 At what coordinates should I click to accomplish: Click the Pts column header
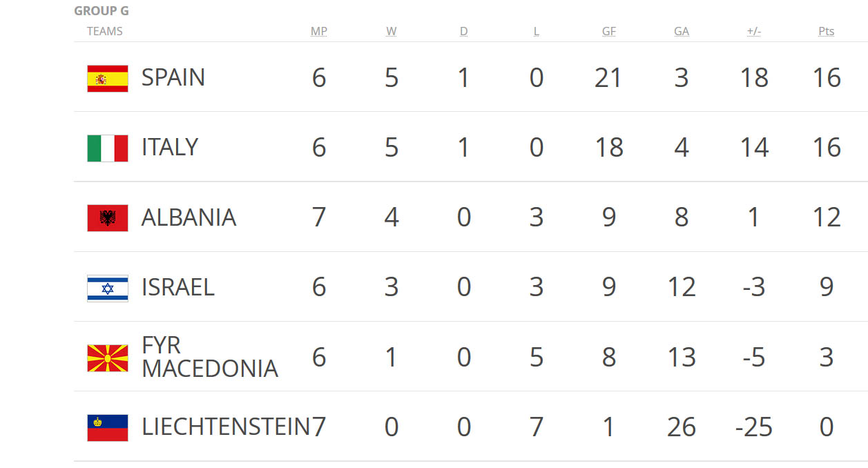tap(827, 31)
